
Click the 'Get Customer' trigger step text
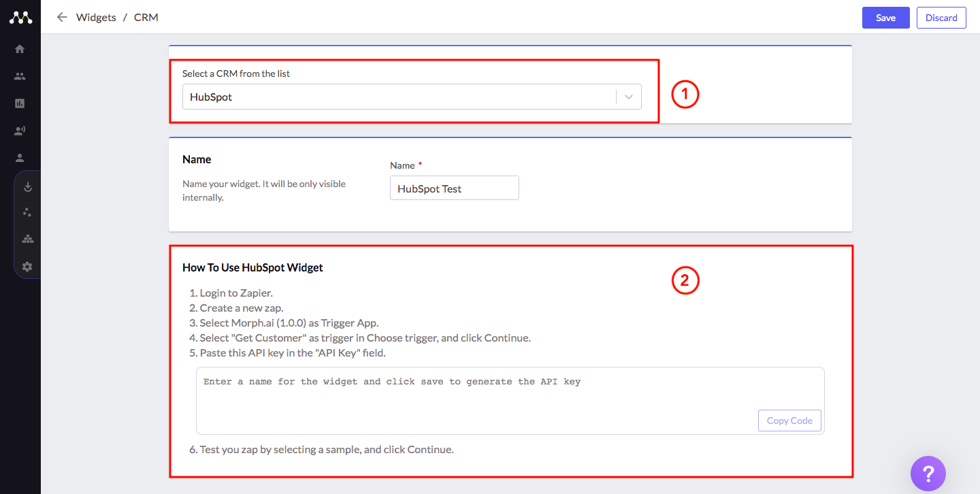365,338
